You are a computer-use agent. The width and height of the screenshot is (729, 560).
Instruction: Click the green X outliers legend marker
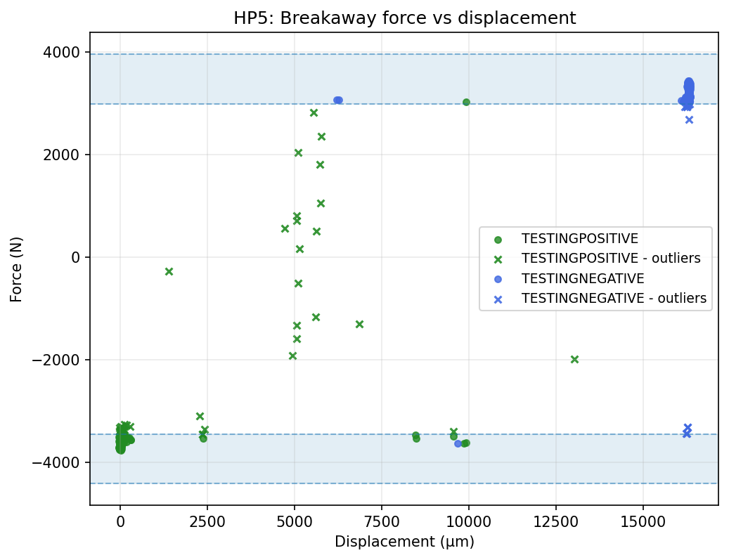coord(498,259)
